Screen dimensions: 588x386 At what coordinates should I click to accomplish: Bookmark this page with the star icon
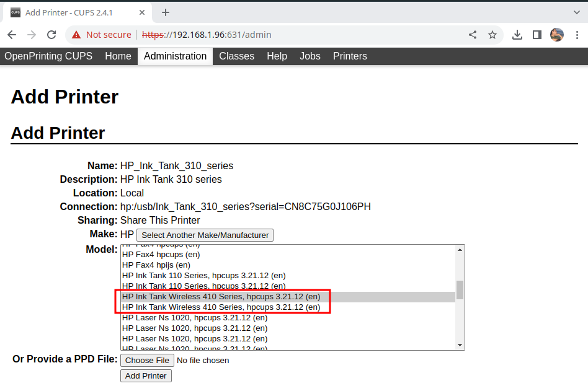[492, 35]
